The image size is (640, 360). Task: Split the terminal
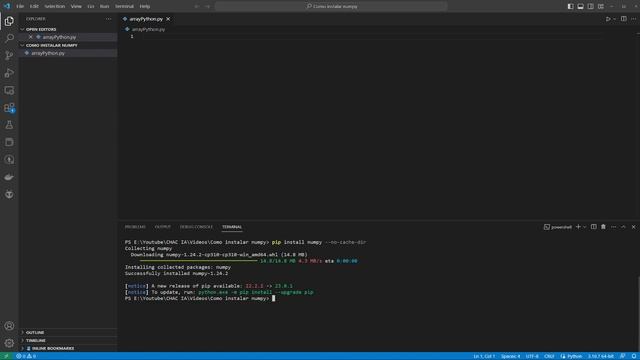(x=593, y=227)
